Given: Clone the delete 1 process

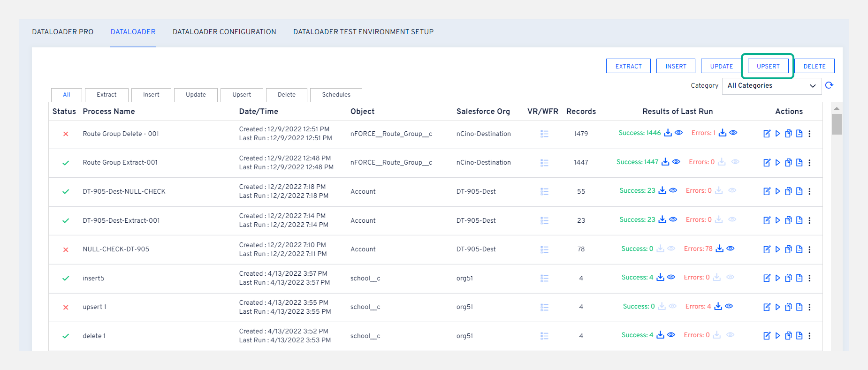Looking at the screenshot, I should click(788, 336).
